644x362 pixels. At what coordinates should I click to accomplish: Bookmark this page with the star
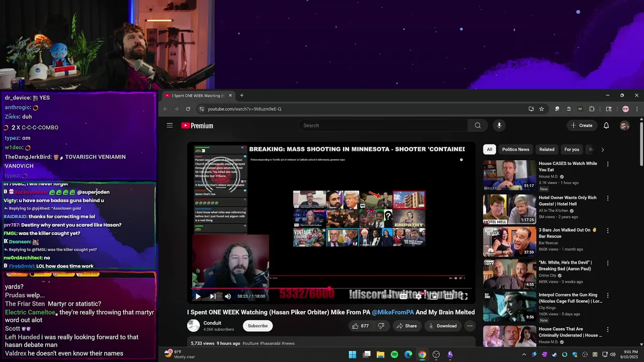[x=541, y=109]
